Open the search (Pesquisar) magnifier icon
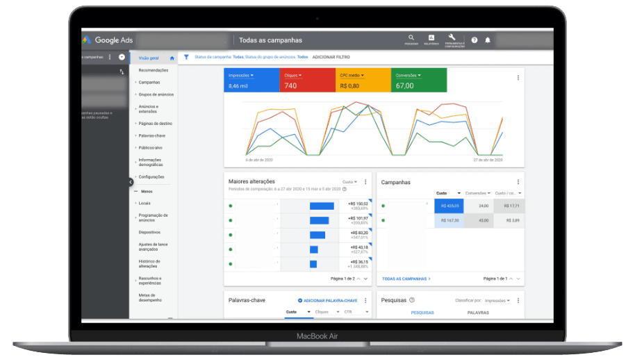 411,38
